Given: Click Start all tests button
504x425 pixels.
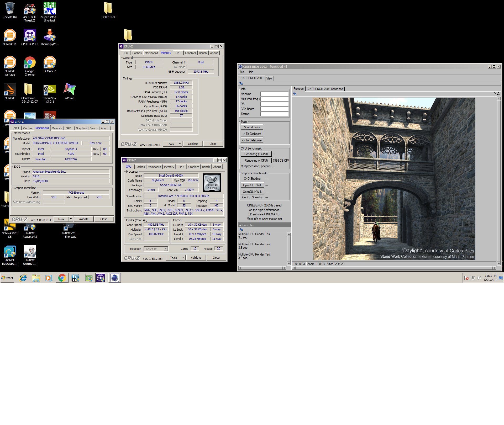Looking at the screenshot, I should [252, 127].
